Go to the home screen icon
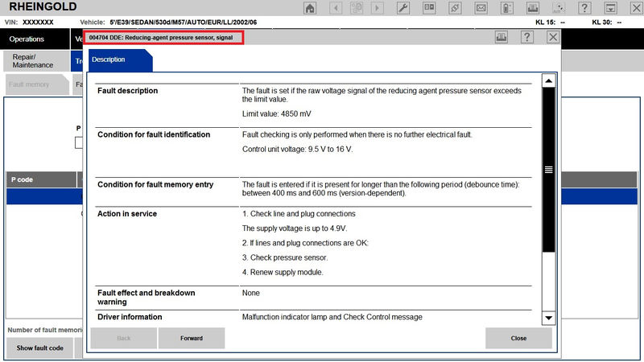 310,8
